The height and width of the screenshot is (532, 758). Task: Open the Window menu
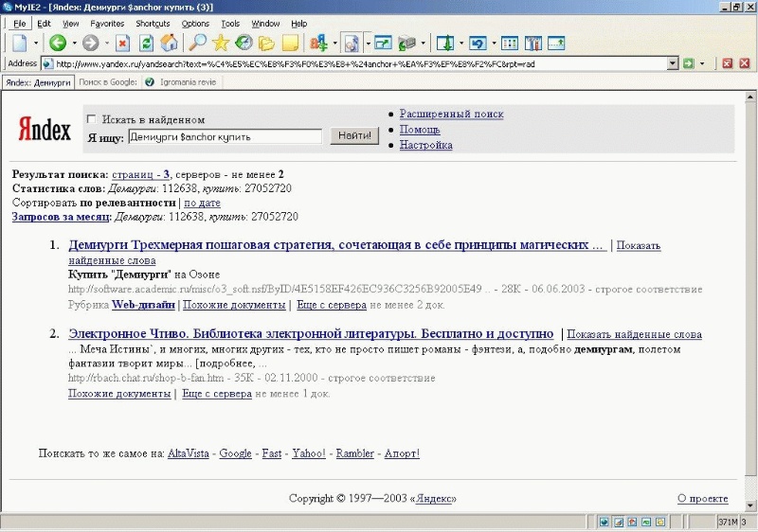coord(265,23)
